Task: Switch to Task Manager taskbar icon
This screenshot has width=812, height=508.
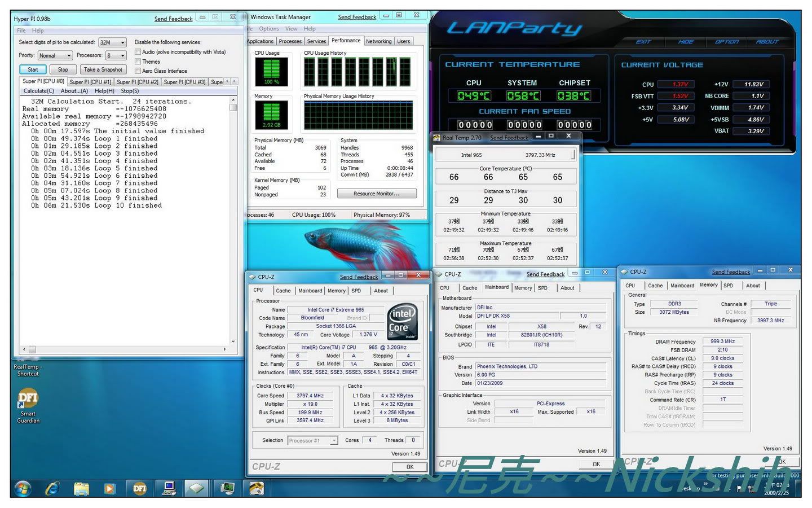Action: (227, 488)
